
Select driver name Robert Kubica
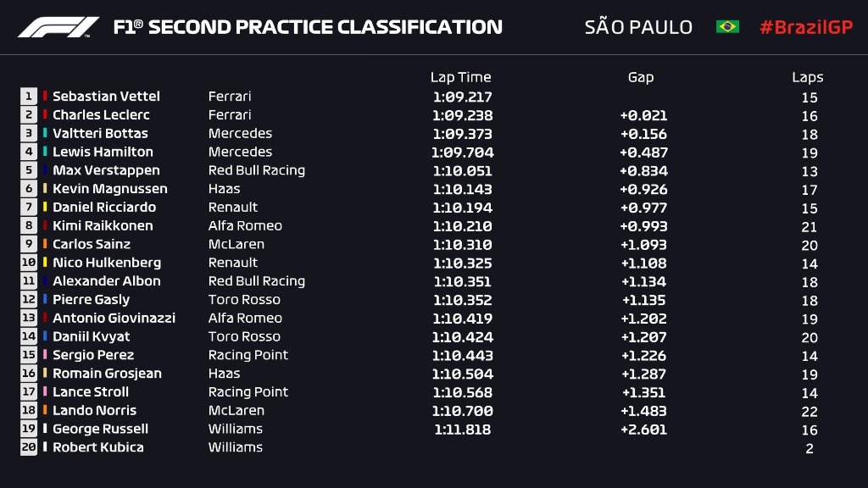[x=98, y=447]
